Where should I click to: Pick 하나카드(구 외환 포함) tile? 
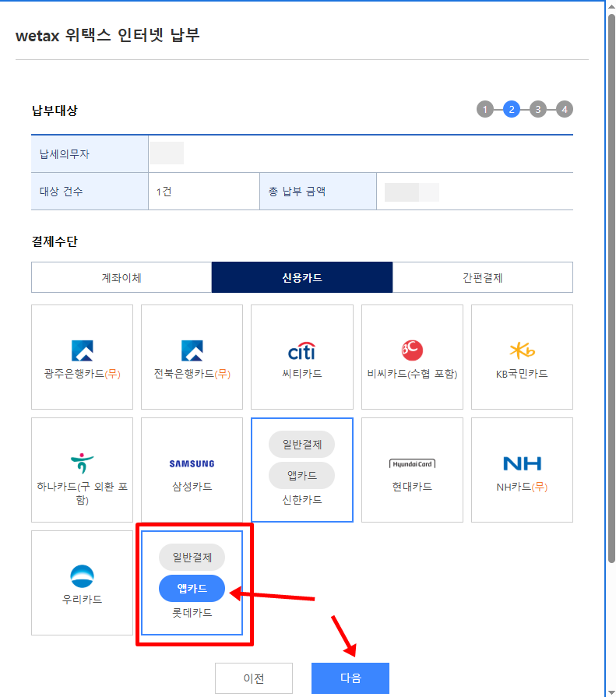83,470
